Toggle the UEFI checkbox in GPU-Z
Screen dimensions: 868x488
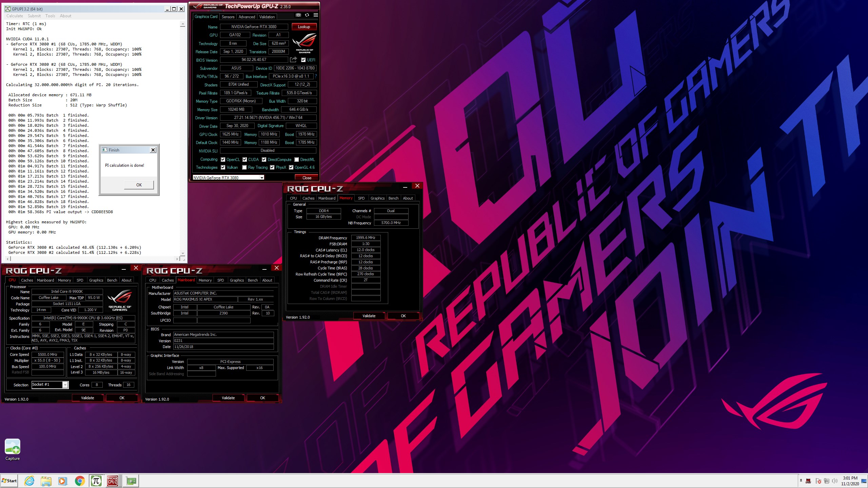coord(303,60)
